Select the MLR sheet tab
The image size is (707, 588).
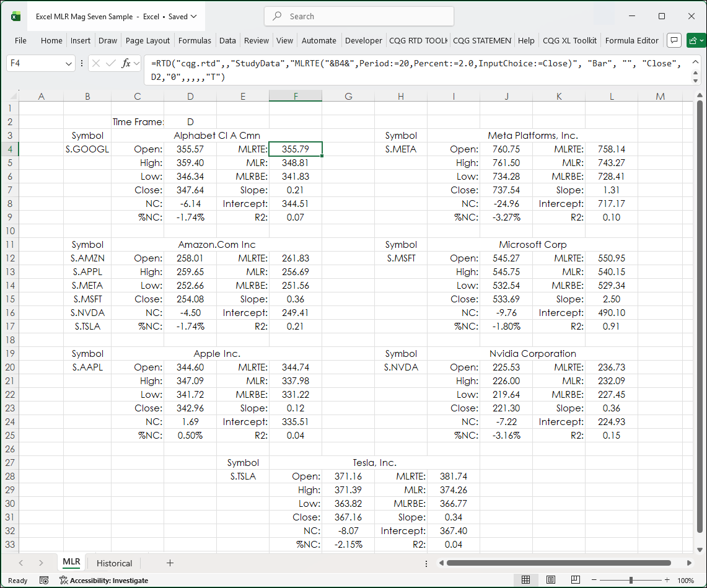(71, 563)
